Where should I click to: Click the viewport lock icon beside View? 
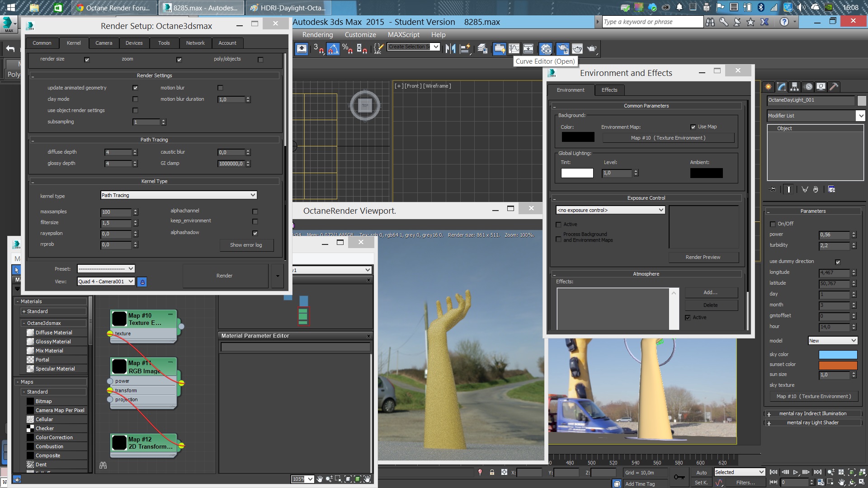(x=142, y=282)
